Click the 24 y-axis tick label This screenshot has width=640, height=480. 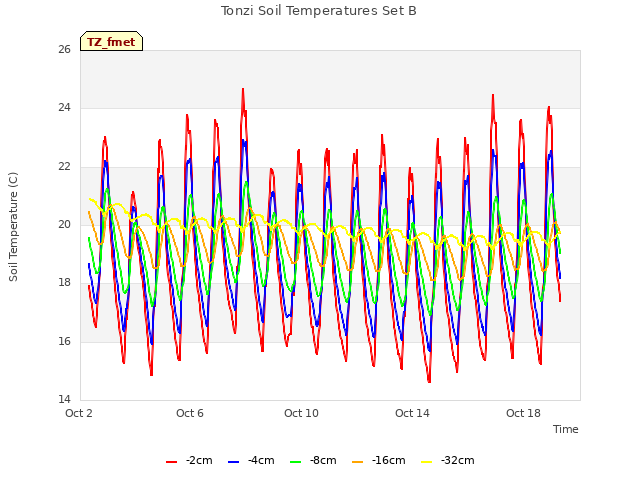(64, 108)
